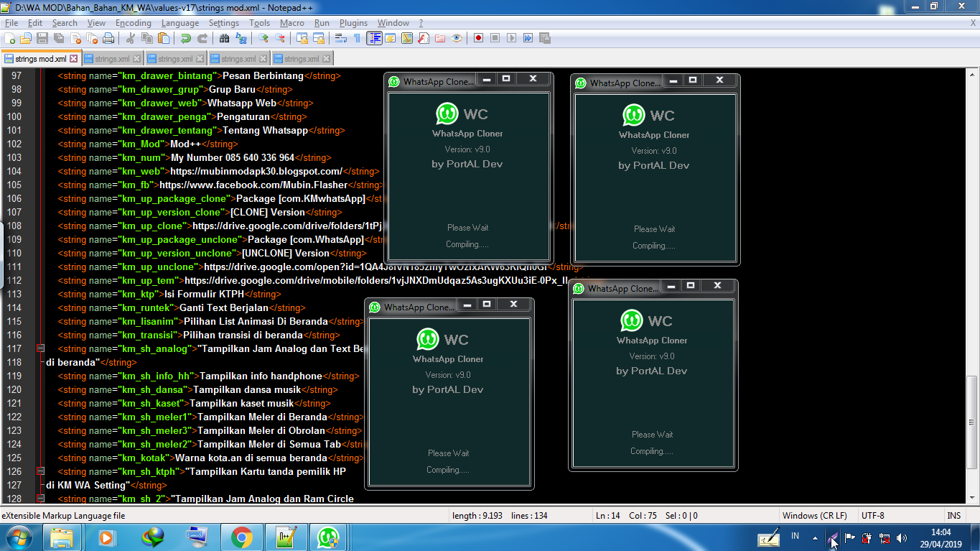Screen dimensions: 980x551
Task: Undo the last edit with the green arrow
Action: point(186,38)
